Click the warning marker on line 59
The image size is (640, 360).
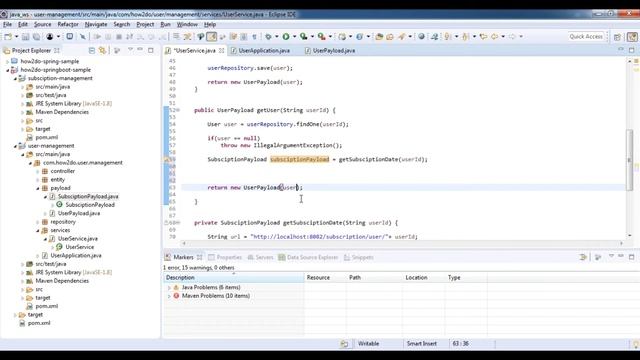tap(167, 160)
